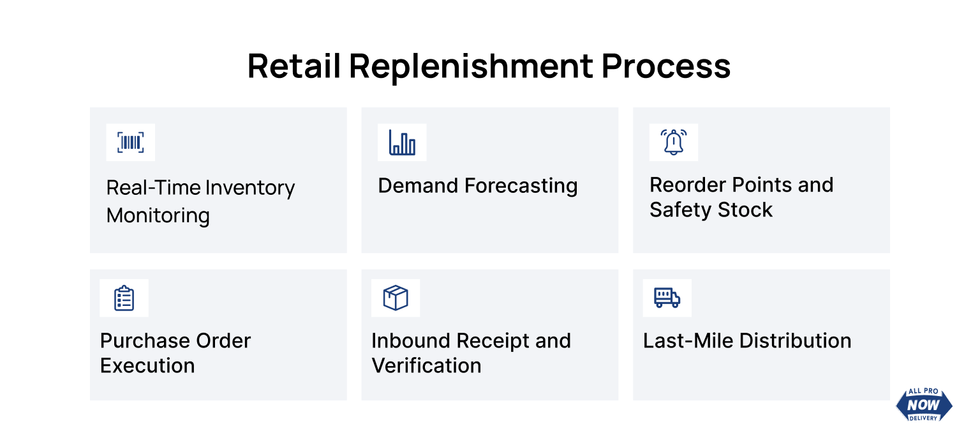
Task: Click the alarm bell icon
Action: pos(674,142)
